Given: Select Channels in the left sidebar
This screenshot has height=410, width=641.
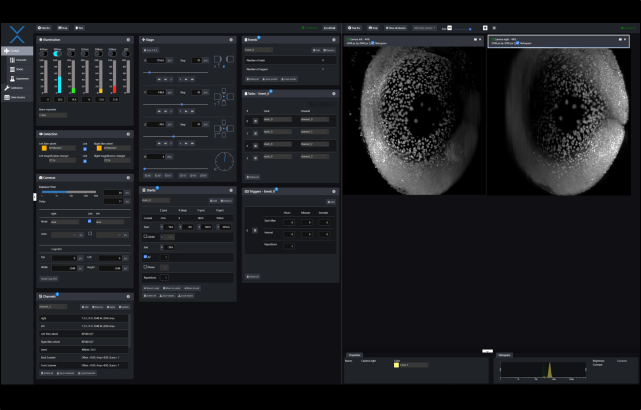Looking at the screenshot, I should (18, 60).
